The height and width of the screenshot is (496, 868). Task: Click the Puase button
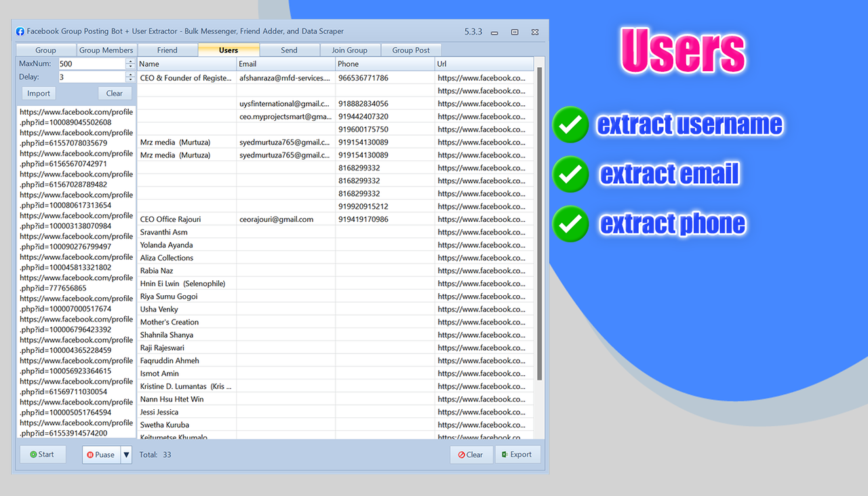(101, 455)
